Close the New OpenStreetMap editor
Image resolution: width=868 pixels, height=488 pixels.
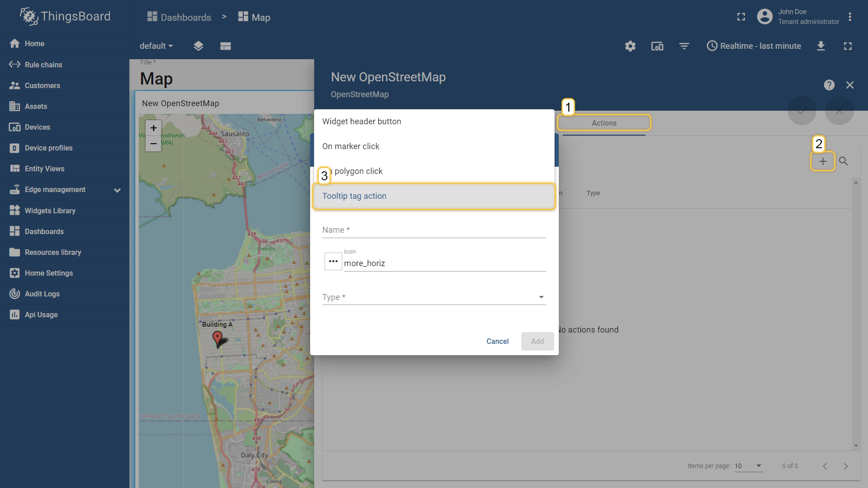(850, 85)
